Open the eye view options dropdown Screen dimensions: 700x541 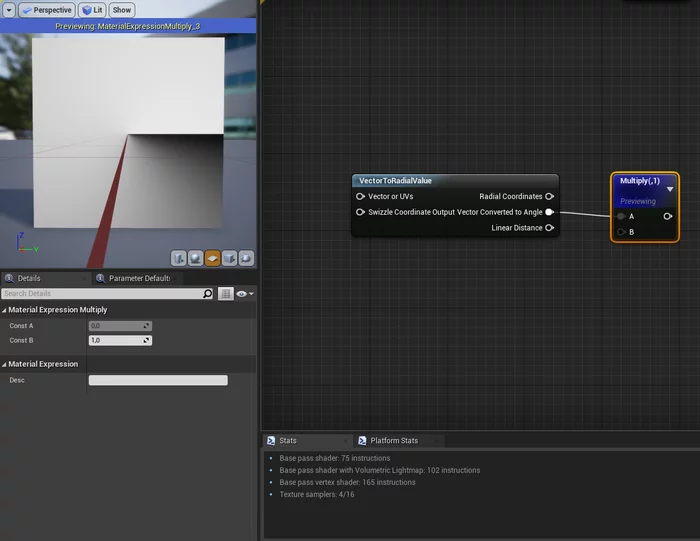click(245, 293)
